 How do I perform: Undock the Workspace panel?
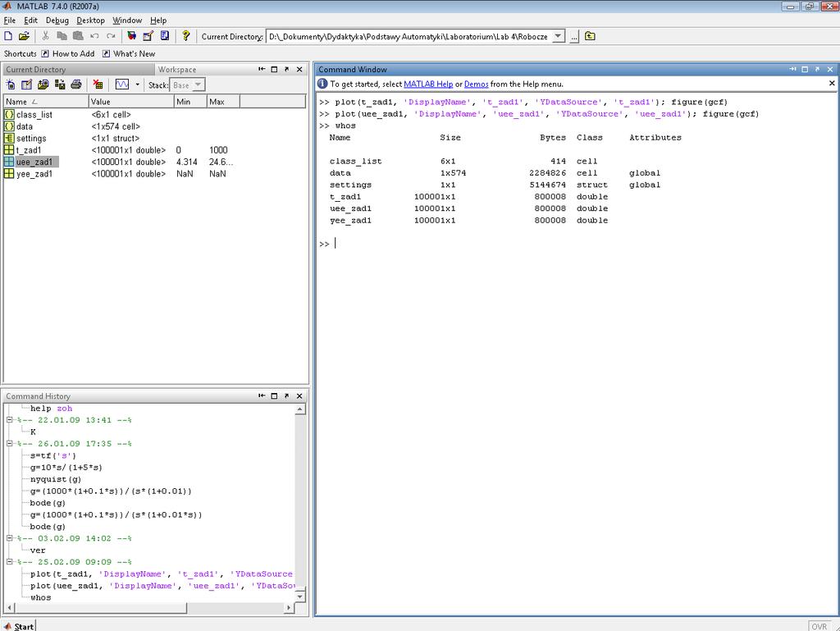(x=286, y=69)
